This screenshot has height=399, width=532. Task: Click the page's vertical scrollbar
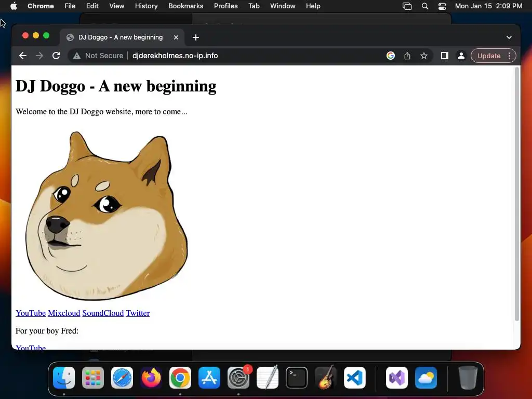tap(517, 194)
